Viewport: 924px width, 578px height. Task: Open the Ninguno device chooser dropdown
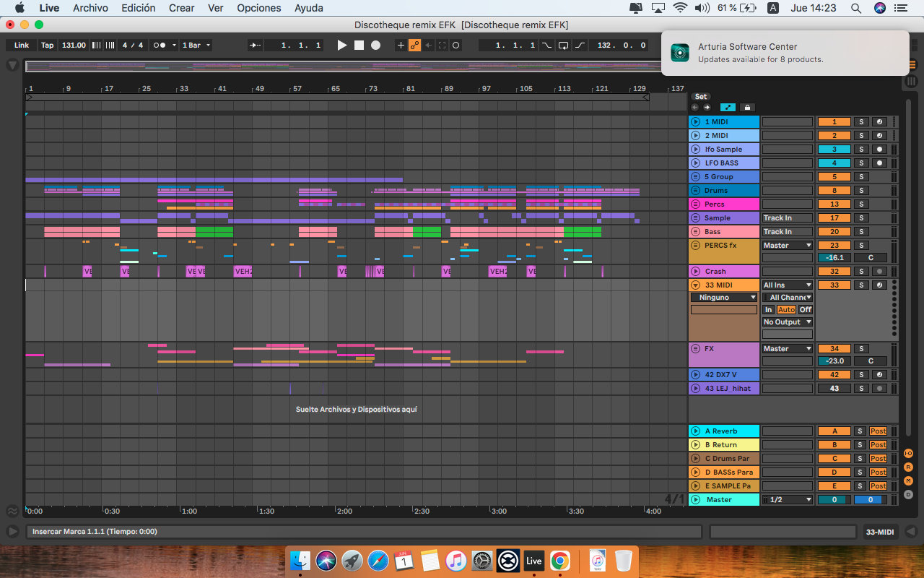724,297
